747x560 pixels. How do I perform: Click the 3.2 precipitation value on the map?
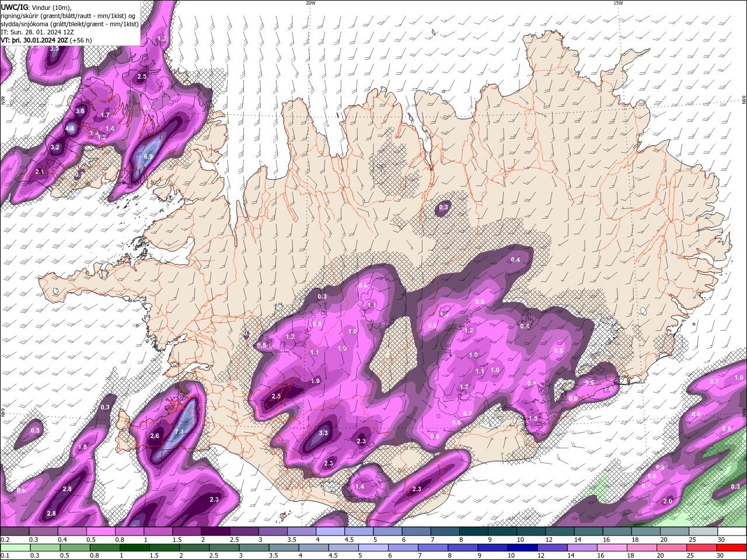pyautogui.click(x=55, y=148)
